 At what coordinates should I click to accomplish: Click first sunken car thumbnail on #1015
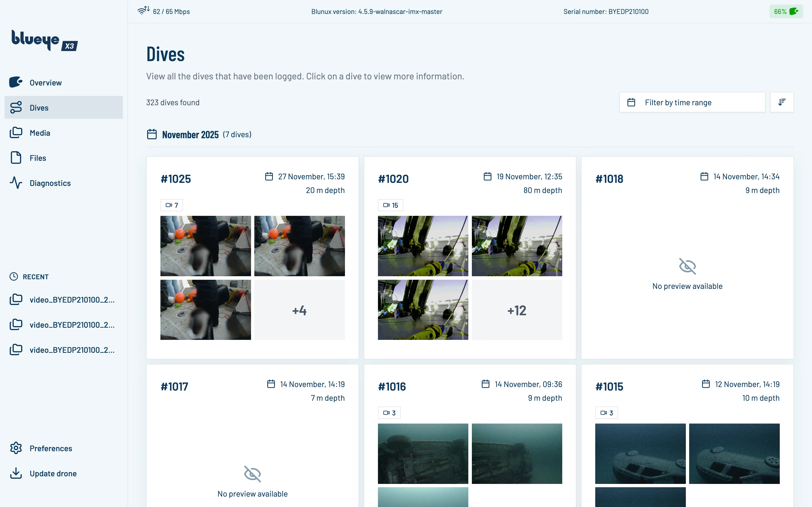click(x=640, y=453)
